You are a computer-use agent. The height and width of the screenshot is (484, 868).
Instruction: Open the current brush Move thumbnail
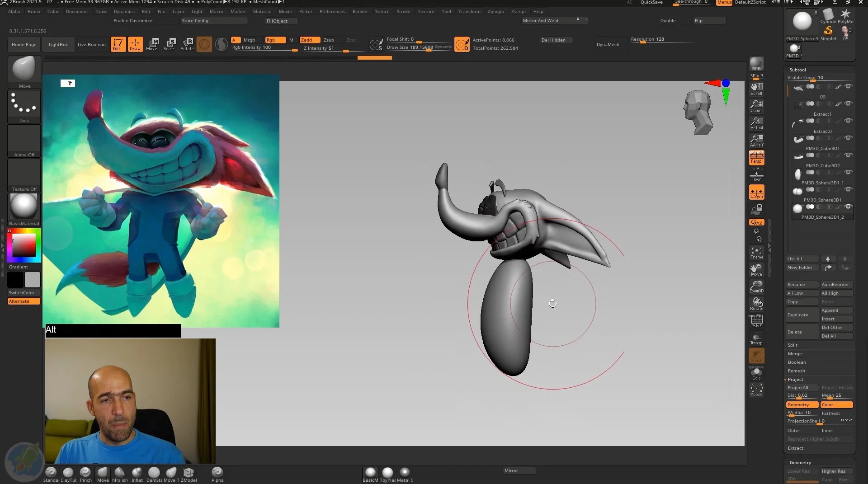coord(24,72)
